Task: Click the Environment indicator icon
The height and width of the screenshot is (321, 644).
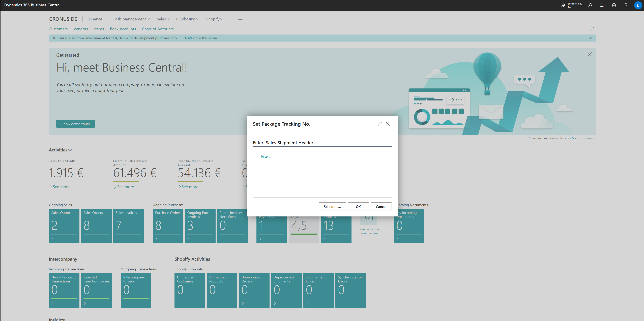Action: tap(563, 5)
